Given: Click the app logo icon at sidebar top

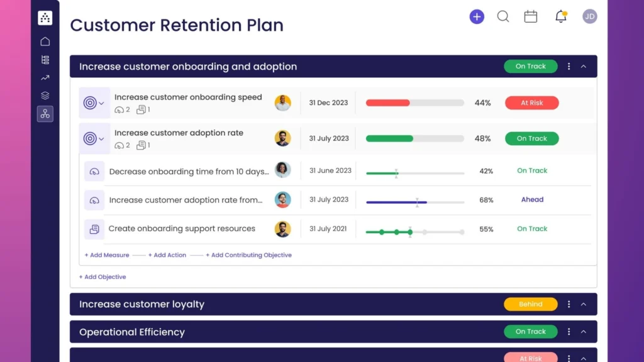Looking at the screenshot, I should tap(45, 17).
